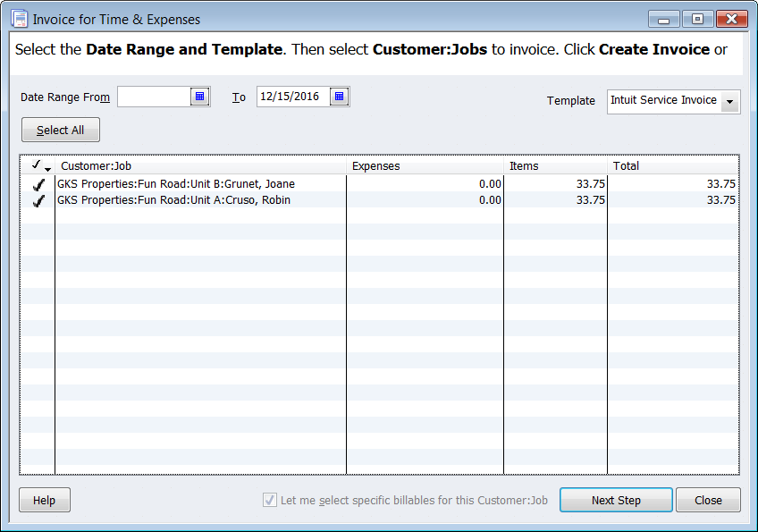Click the Close button at bottom right
The width and height of the screenshot is (758, 532).
pyautogui.click(x=708, y=500)
